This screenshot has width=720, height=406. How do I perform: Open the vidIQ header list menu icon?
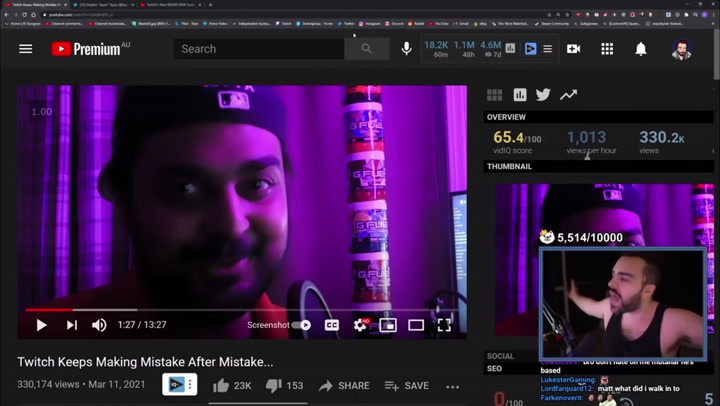[548, 48]
